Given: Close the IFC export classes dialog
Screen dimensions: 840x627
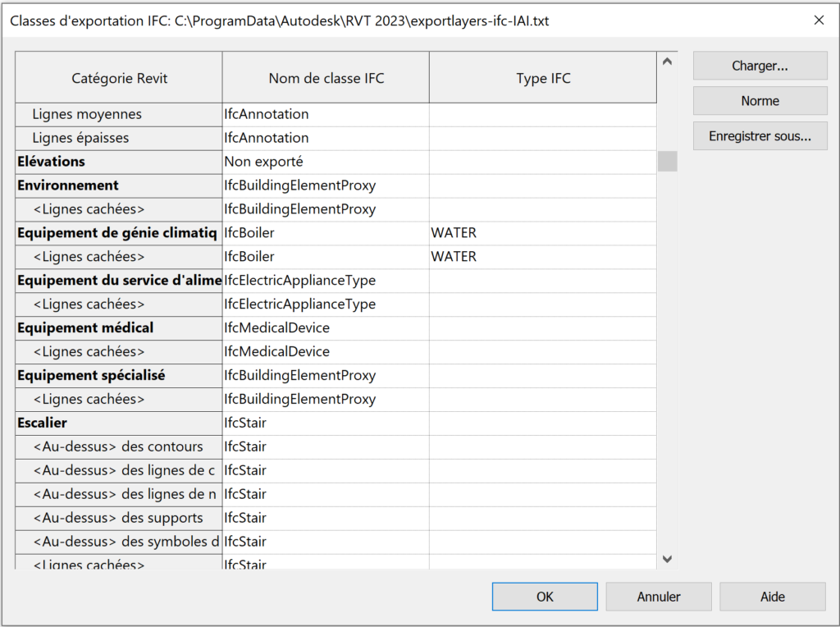Looking at the screenshot, I should tap(819, 21).
